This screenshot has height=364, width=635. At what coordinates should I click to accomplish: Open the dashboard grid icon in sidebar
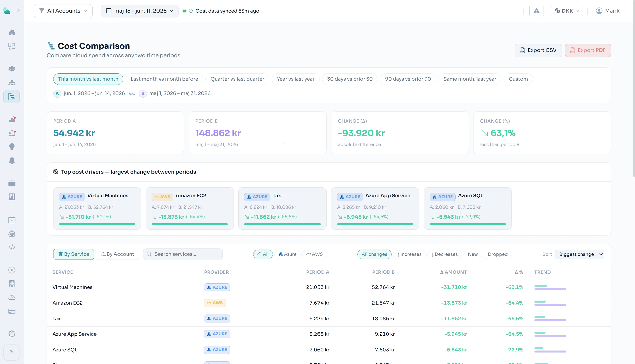tap(12, 46)
